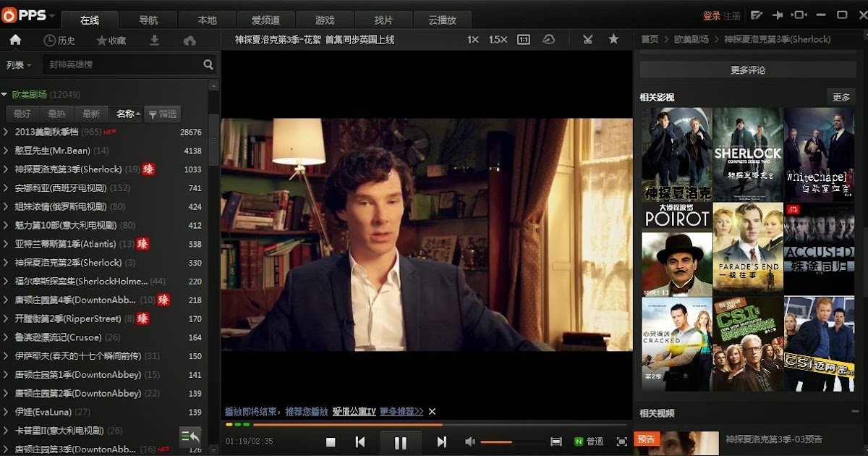
Task: Click the 登录 login link
Action: click(712, 16)
